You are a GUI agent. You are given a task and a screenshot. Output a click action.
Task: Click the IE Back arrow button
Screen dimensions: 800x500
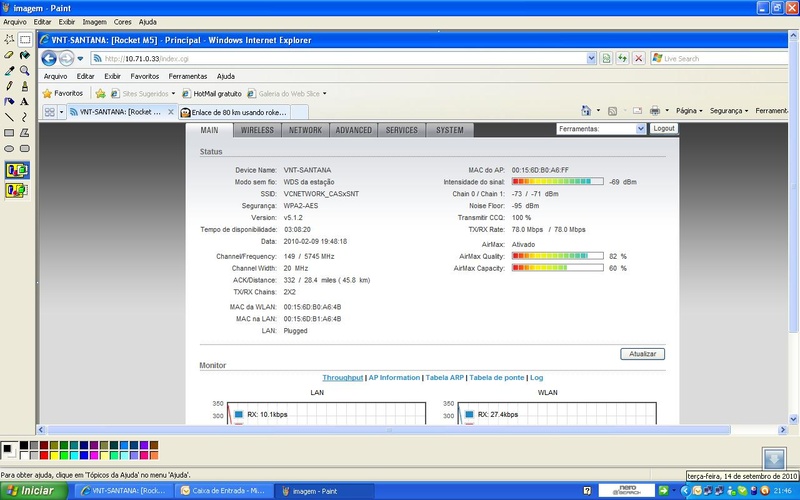(x=49, y=59)
